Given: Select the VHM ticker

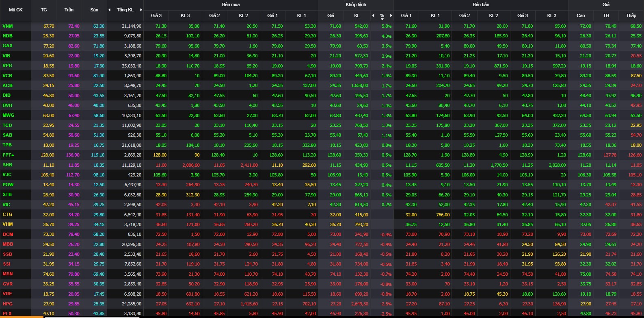Looking at the screenshot, I should [8, 224].
